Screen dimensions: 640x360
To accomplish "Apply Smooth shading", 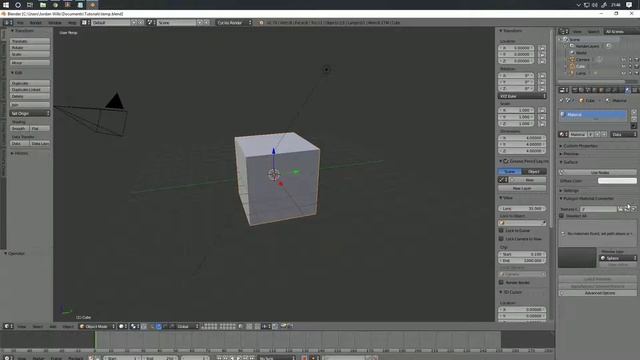I will pos(19,129).
